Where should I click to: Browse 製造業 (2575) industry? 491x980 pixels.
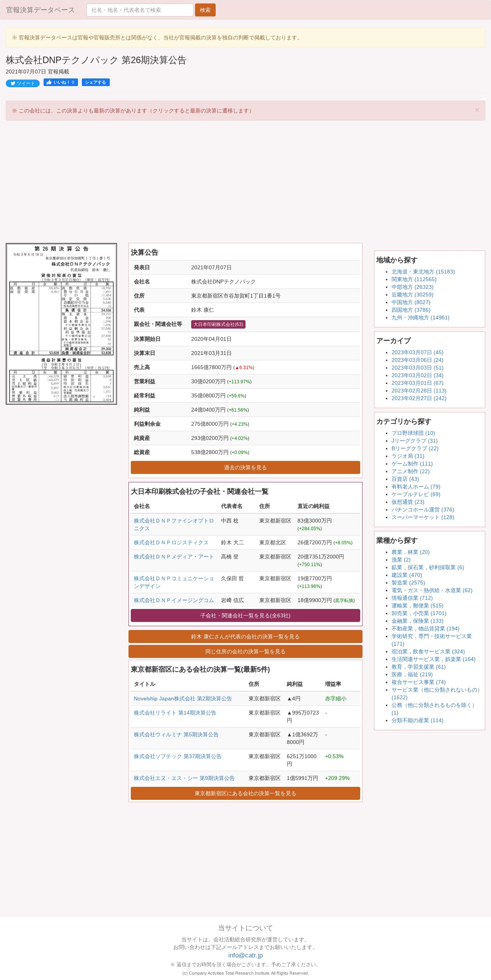[408, 583]
